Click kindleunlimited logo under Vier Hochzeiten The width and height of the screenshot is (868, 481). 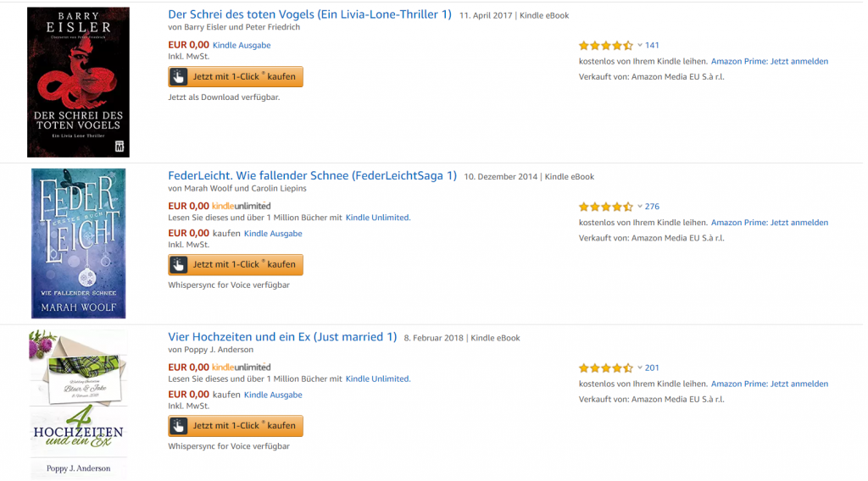pyautogui.click(x=242, y=368)
